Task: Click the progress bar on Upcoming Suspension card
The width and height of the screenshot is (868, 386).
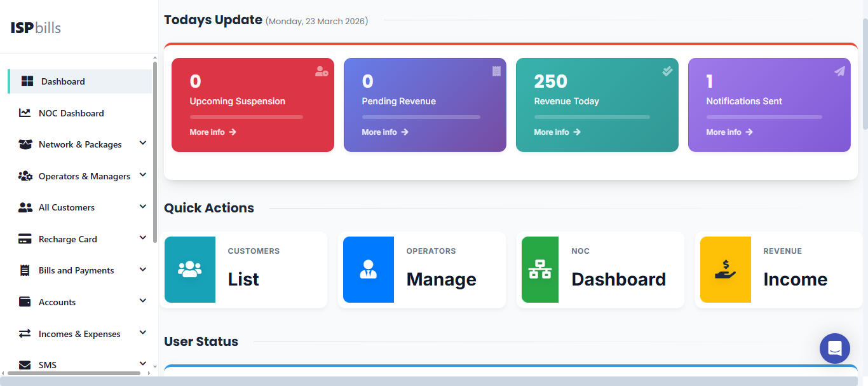Action: [246, 117]
